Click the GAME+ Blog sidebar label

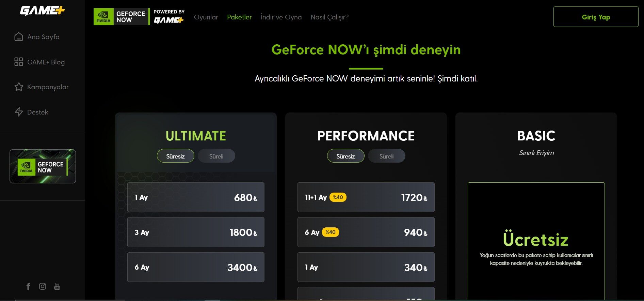click(46, 62)
